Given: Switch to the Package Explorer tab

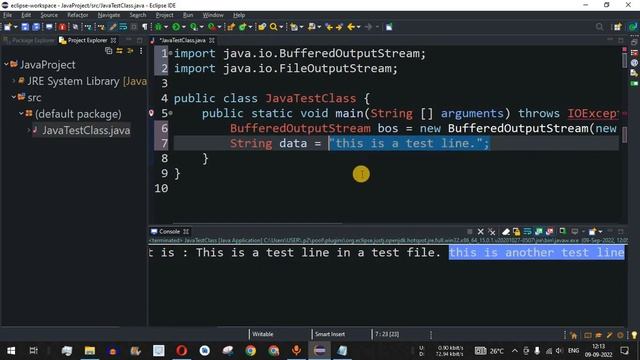Looking at the screenshot, I should click(x=29, y=40).
